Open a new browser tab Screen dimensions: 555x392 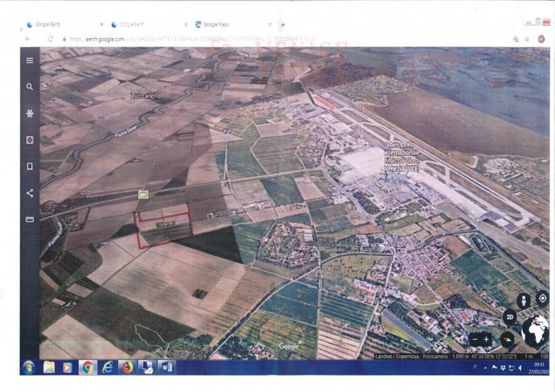point(282,24)
